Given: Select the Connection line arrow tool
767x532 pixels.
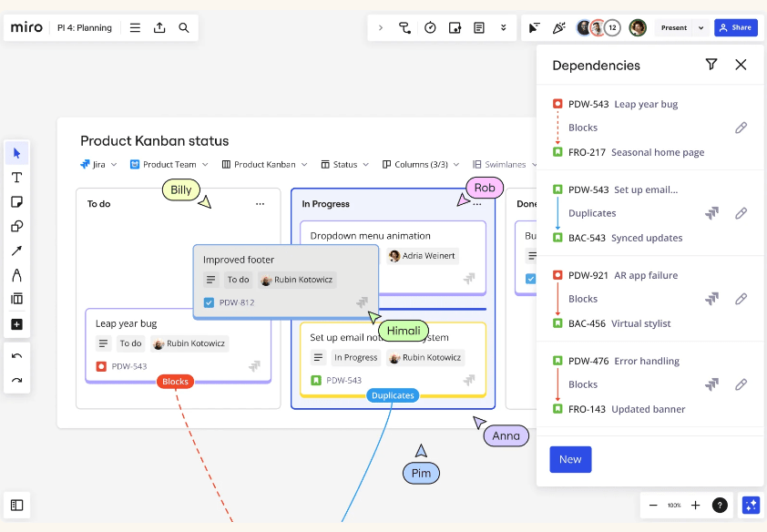Looking at the screenshot, I should click(x=16, y=251).
